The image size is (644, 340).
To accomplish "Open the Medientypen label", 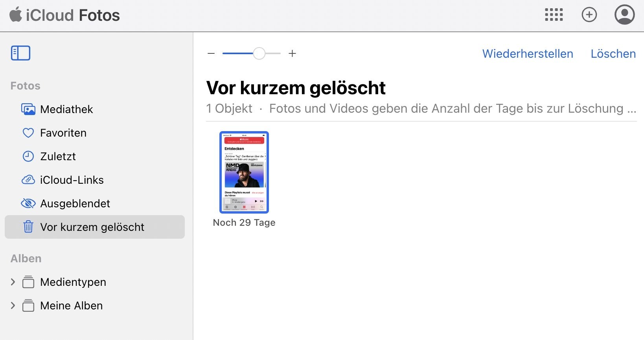I will [x=73, y=282].
